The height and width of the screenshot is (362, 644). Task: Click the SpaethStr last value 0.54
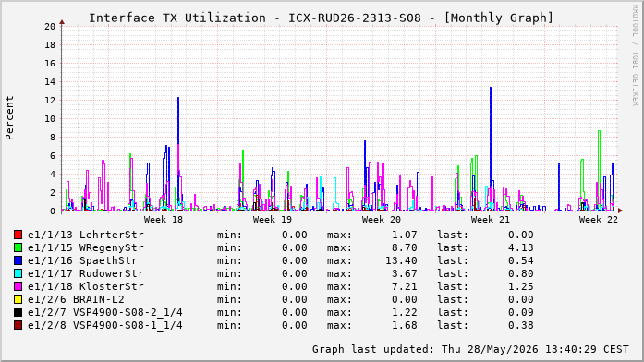click(x=521, y=260)
